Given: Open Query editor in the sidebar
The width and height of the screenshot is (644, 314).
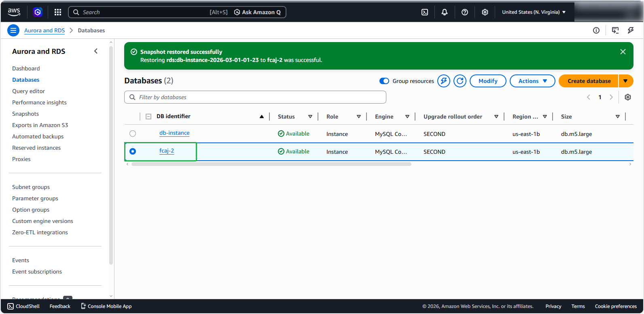Looking at the screenshot, I should 28,91.
